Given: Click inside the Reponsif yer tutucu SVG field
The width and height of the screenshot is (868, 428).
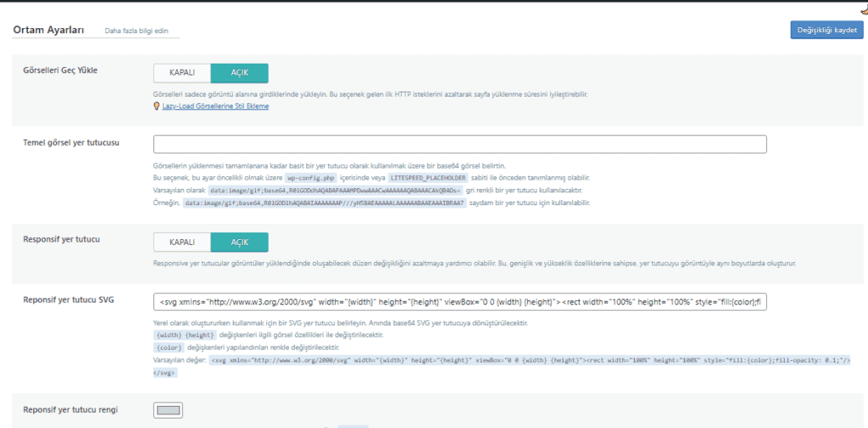Looking at the screenshot, I should 459,303.
